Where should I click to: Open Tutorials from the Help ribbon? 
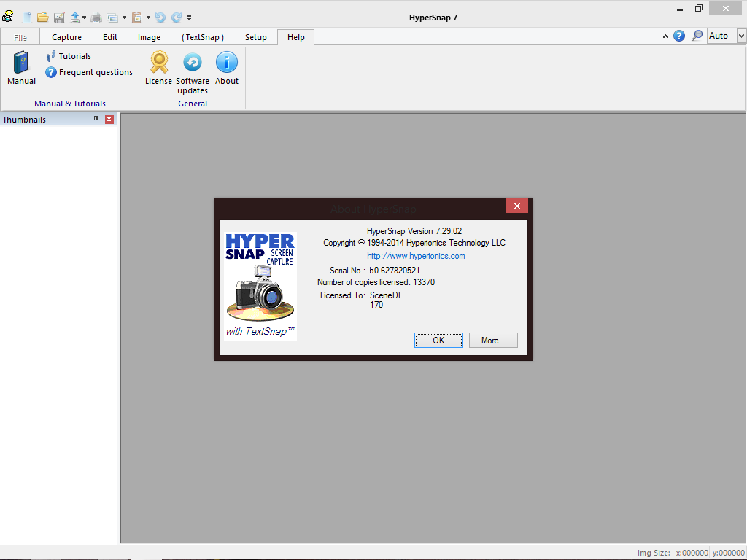pyautogui.click(x=69, y=56)
